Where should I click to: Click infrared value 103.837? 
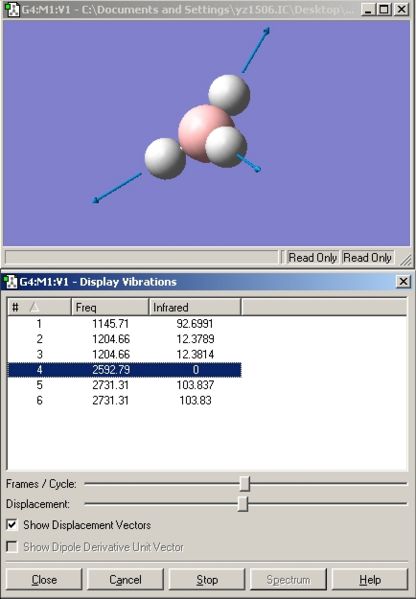point(195,385)
